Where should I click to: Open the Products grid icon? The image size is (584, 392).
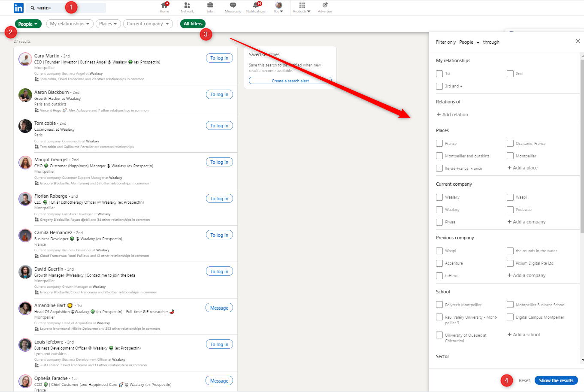(x=302, y=5)
